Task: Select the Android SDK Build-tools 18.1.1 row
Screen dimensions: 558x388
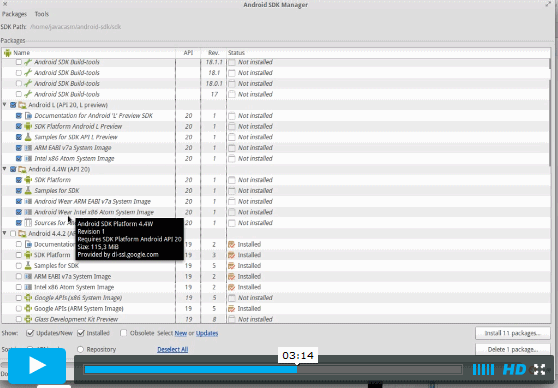Action: (276, 62)
